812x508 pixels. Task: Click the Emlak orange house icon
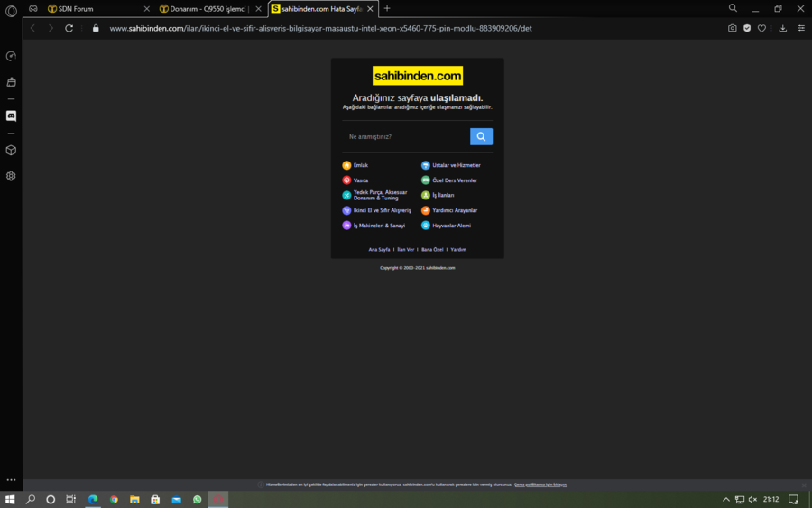pyautogui.click(x=346, y=165)
